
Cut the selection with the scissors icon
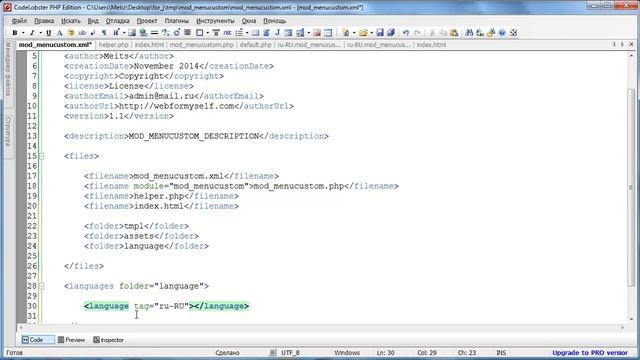tap(432, 33)
